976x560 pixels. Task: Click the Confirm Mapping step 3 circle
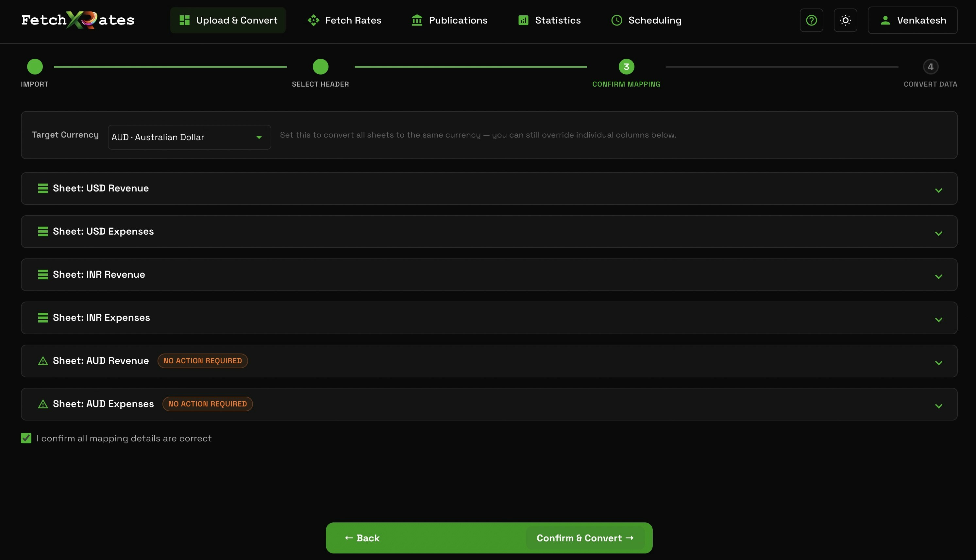pos(626,67)
